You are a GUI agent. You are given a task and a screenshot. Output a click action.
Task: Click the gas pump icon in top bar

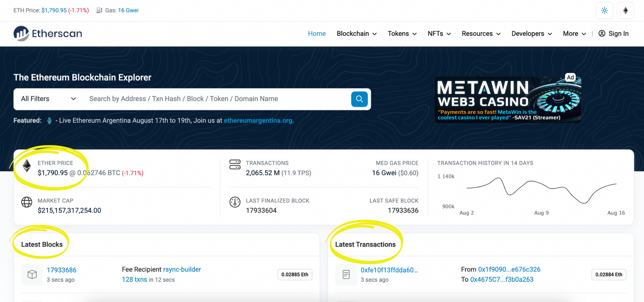click(99, 10)
